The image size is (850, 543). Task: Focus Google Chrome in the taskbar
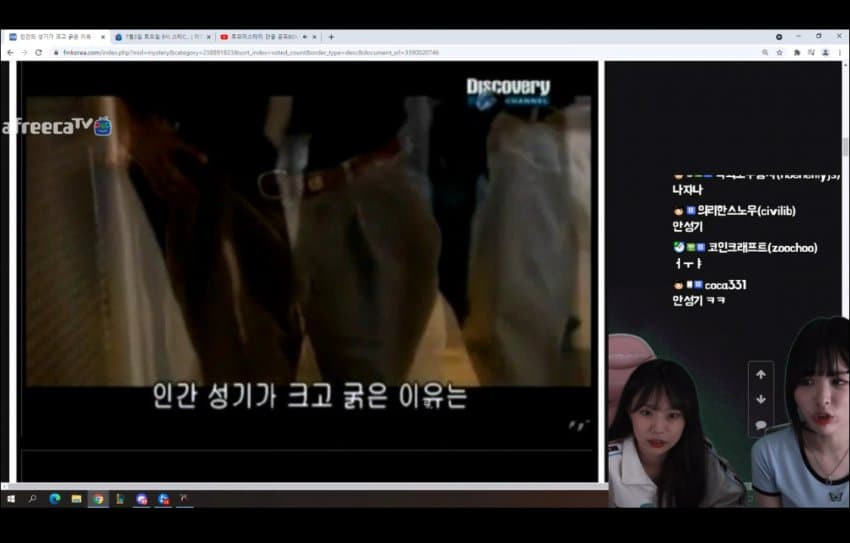pos(98,499)
